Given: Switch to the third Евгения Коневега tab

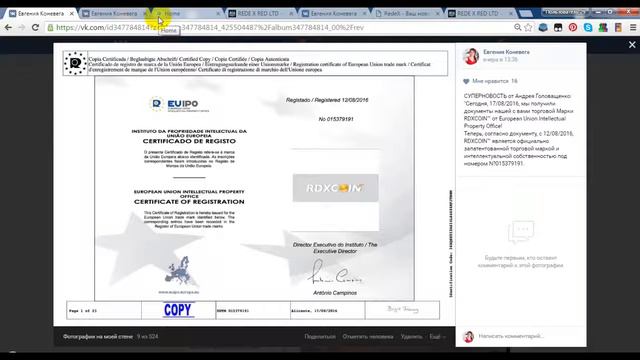Looking at the screenshot, I should (x=333, y=13).
